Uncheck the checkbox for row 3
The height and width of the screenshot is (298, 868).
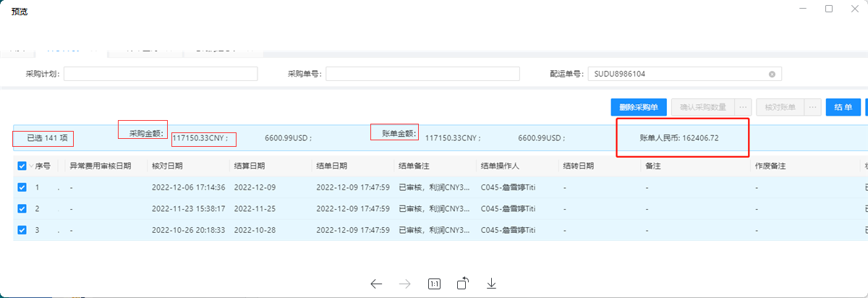[22, 230]
